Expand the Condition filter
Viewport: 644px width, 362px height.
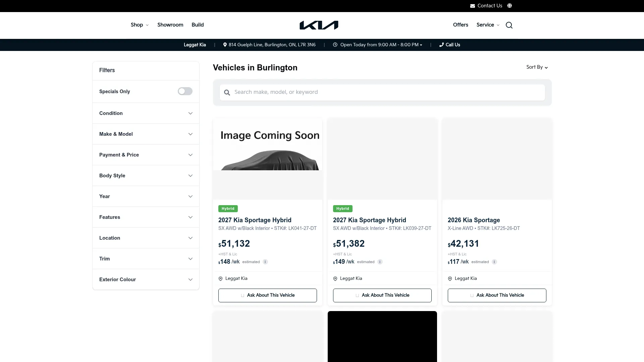click(146, 113)
